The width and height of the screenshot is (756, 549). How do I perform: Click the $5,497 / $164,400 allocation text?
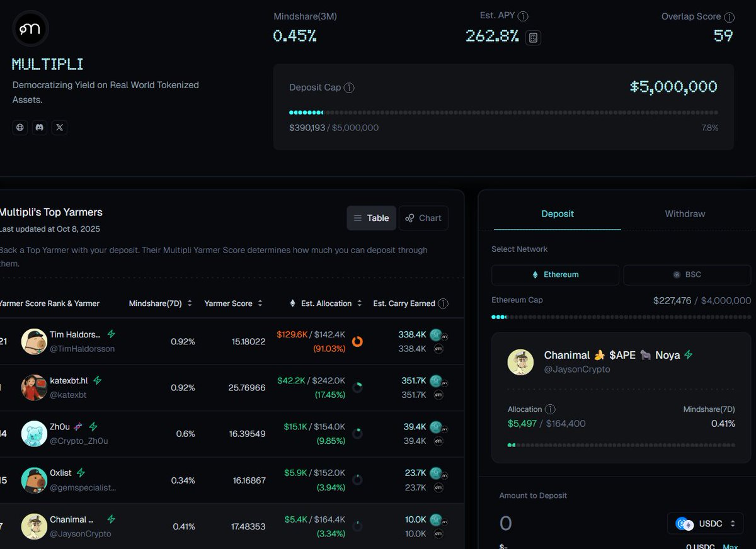pos(547,424)
